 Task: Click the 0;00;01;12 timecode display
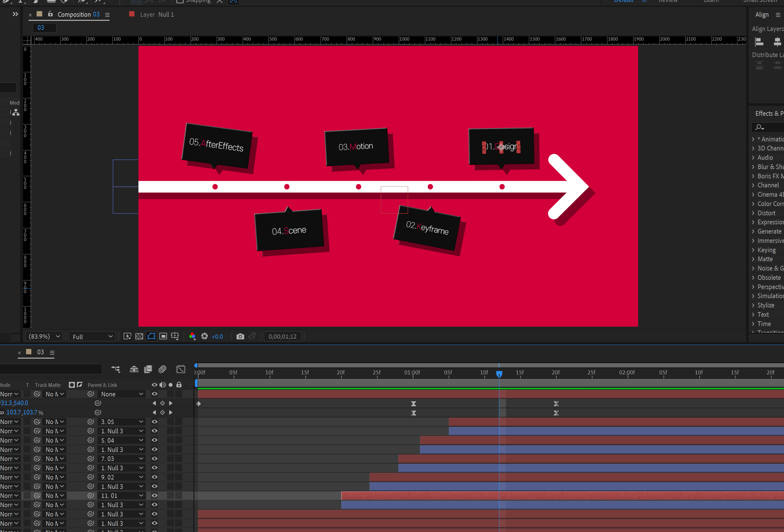tap(282, 337)
